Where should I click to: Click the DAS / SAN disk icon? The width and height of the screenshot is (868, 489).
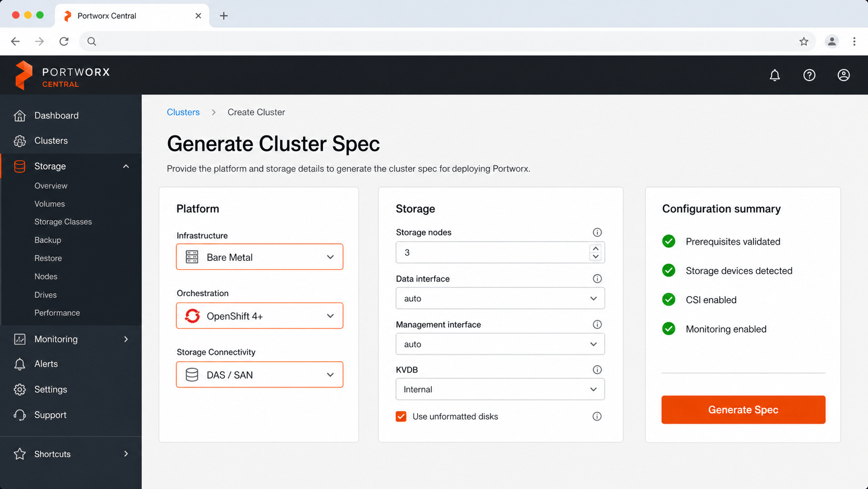coord(192,375)
